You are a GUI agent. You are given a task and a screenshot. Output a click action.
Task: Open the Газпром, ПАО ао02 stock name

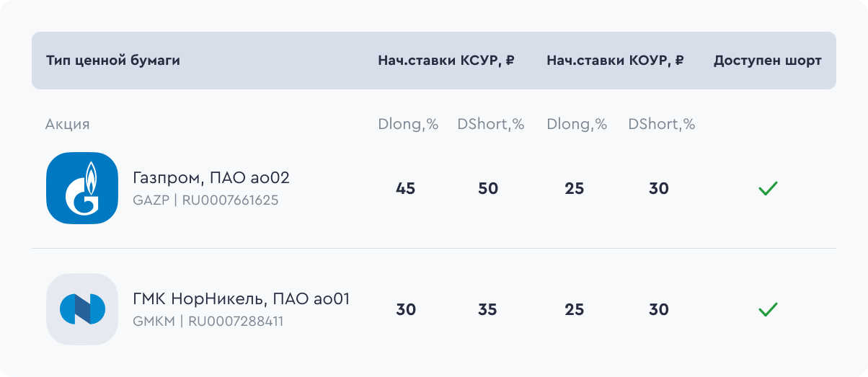coord(211,177)
